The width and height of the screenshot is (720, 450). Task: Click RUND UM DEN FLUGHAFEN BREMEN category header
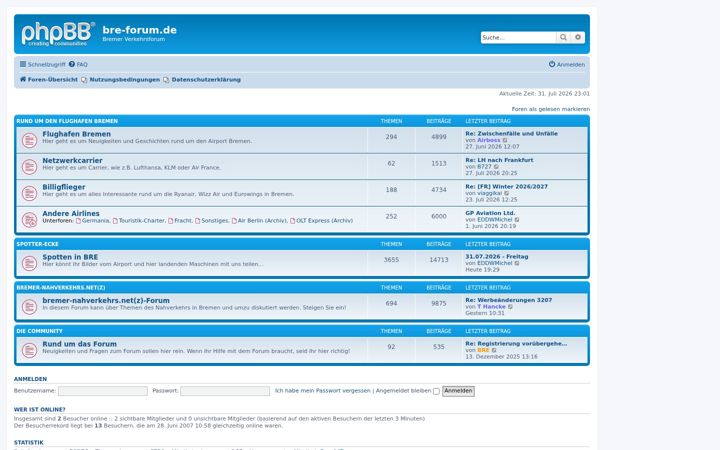[67, 121]
